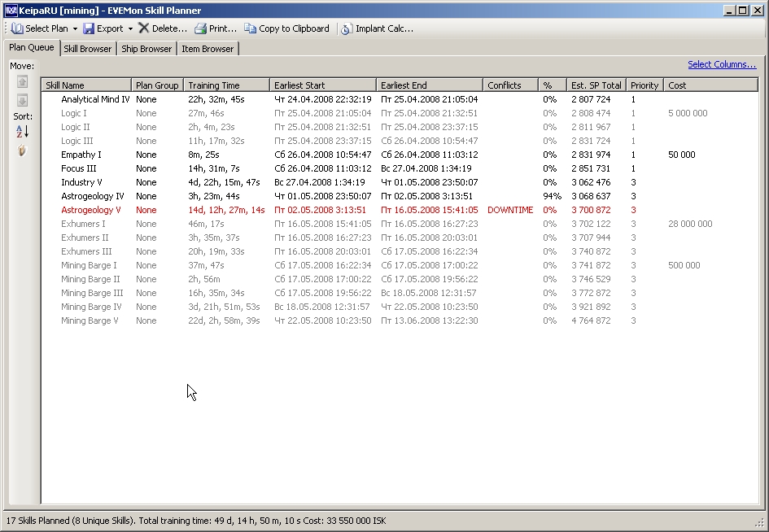Viewport: 769px width, 532px height.
Task: Select the Exhumers I skill row
Action: pyautogui.click(x=400, y=224)
